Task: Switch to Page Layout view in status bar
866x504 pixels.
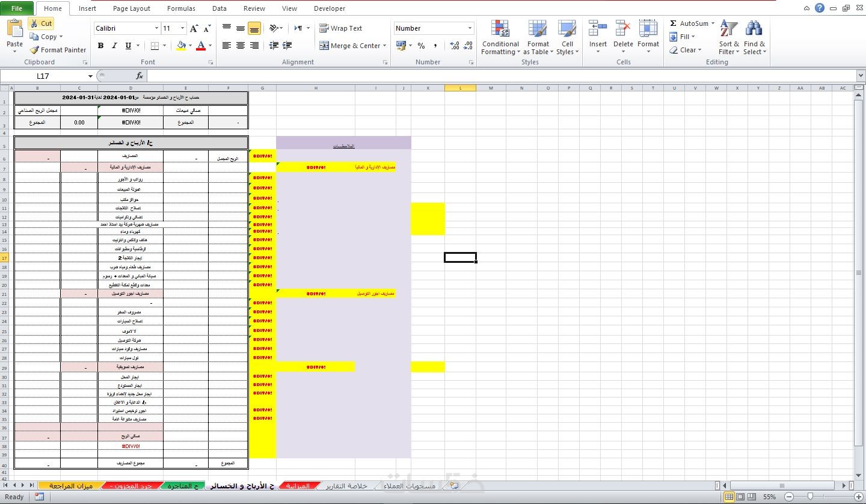Action: tap(740, 497)
